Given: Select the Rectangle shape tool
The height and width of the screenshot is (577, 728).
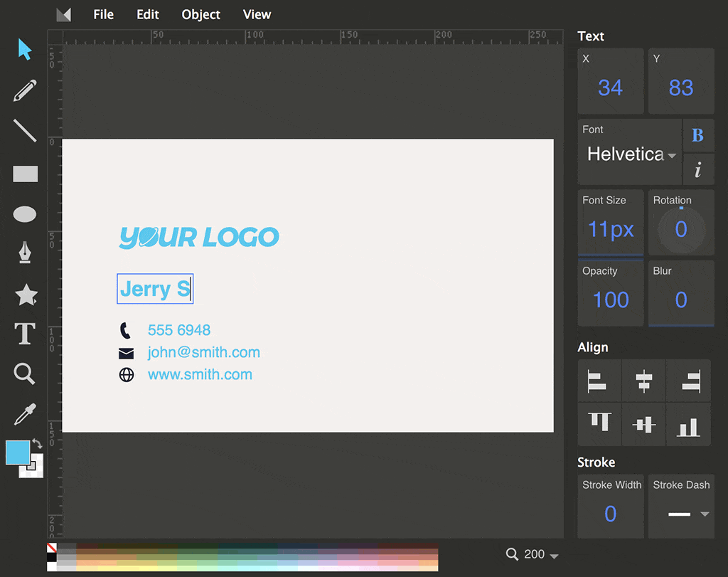Looking at the screenshot, I should (25, 174).
